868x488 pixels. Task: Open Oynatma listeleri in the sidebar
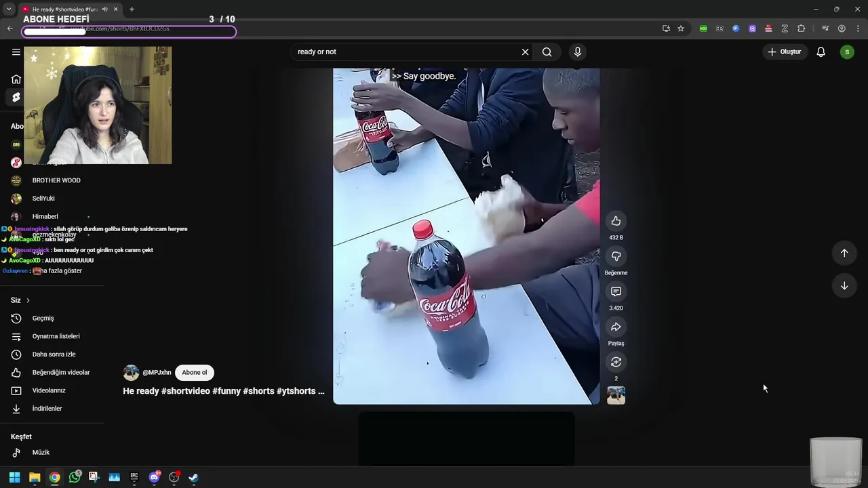pos(52,336)
